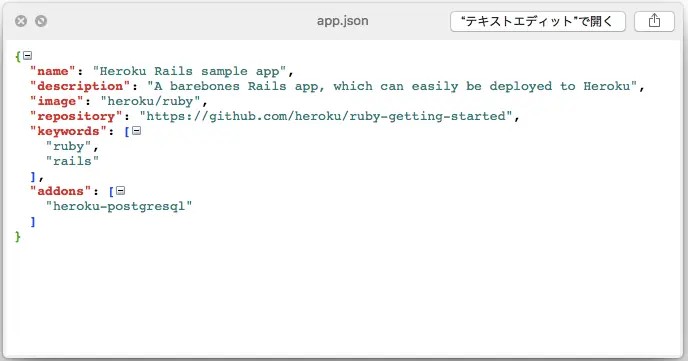The image size is (688, 361).
Task: Click the app.json window title
Action: [343, 21]
